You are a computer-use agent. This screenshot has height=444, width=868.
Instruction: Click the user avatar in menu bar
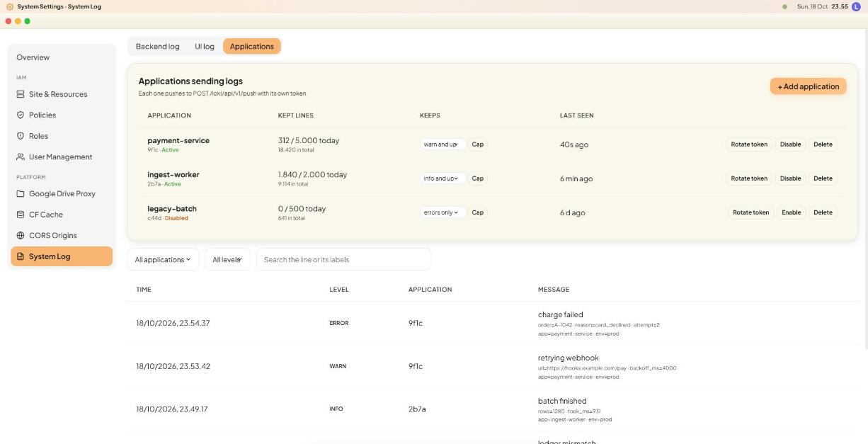(x=856, y=6)
